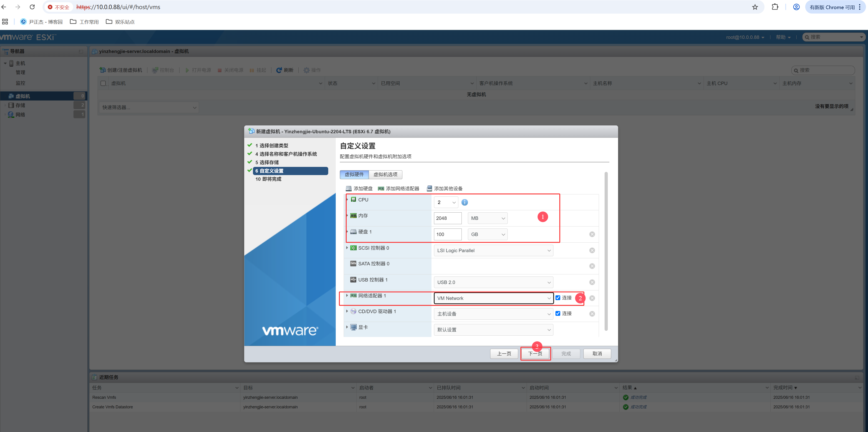Click the Cancel button in wizard
The image size is (868, 432).
click(597, 354)
